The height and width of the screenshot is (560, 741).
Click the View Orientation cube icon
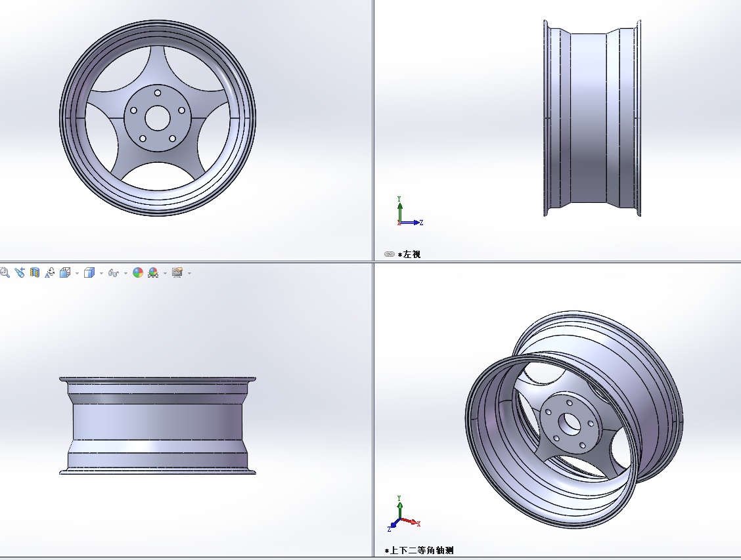point(65,272)
